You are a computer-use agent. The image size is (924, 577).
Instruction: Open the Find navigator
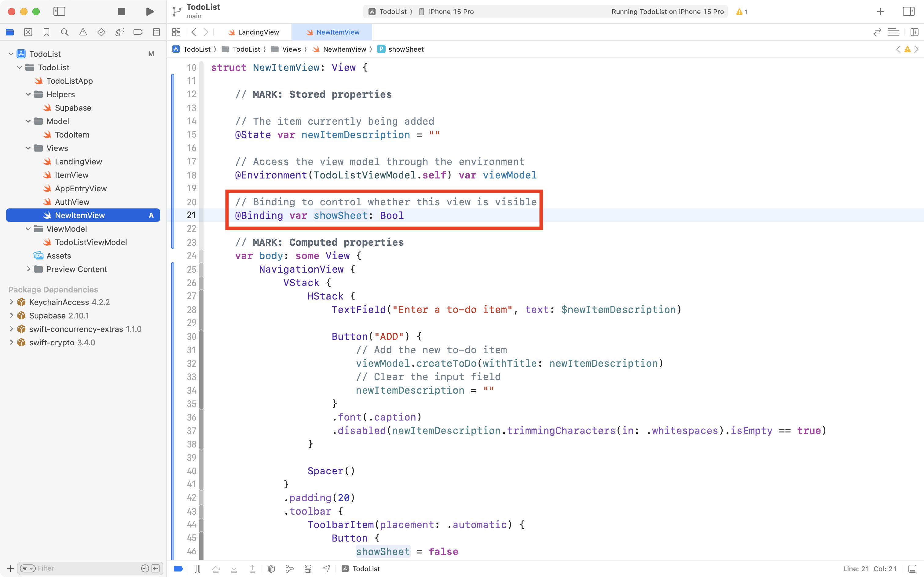64,32
